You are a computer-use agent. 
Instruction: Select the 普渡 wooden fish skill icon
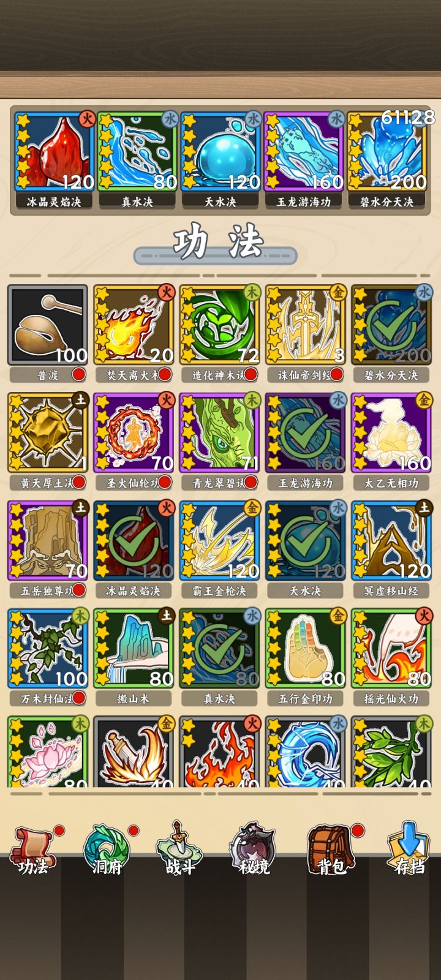[48, 325]
